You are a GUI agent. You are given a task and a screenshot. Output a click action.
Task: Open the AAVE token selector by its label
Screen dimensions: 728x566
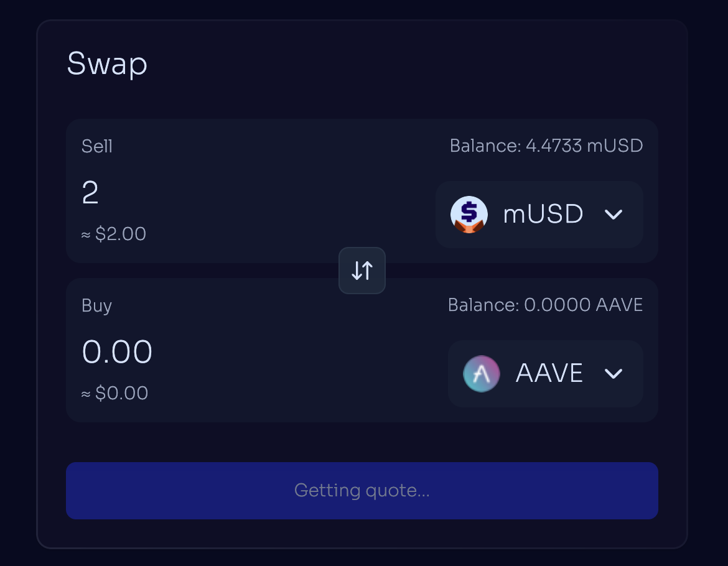pos(549,374)
